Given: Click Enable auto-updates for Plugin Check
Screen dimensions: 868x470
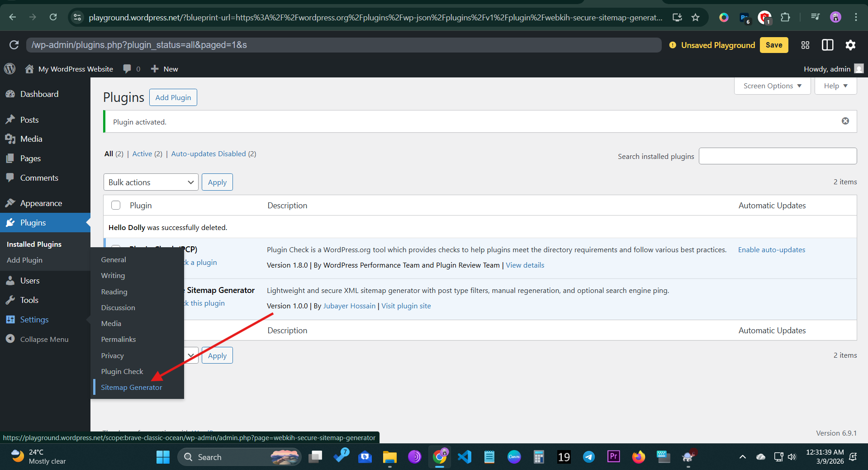Looking at the screenshot, I should click(x=771, y=249).
